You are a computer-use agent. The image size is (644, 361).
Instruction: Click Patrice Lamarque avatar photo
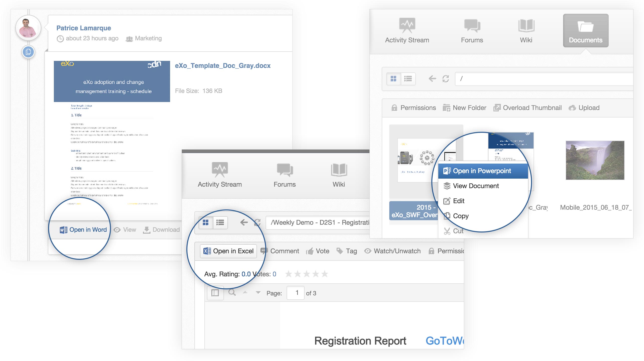[28, 28]
